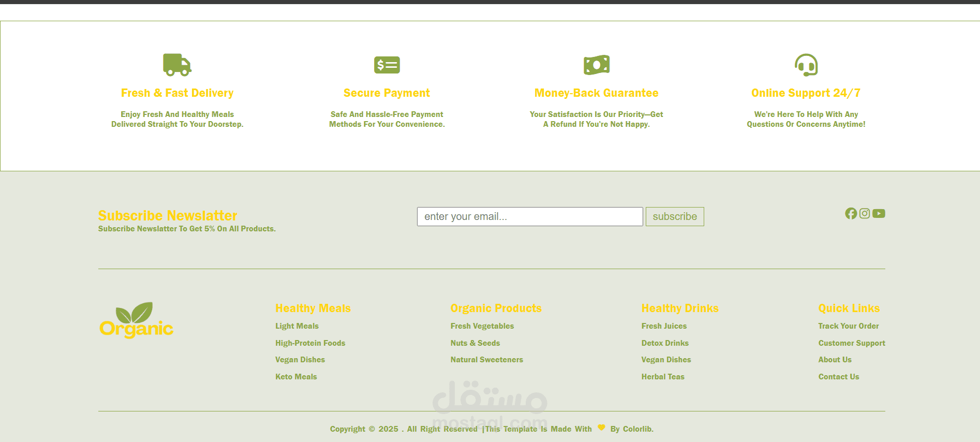Click the Quick Links column heading
This screenshot has width=980, height=442.
pos(849,308)
